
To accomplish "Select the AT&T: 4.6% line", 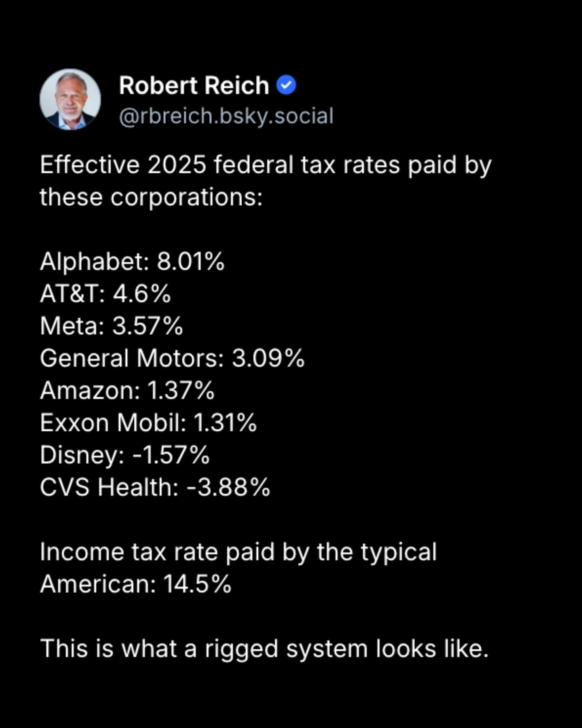I will pos(105,294).
